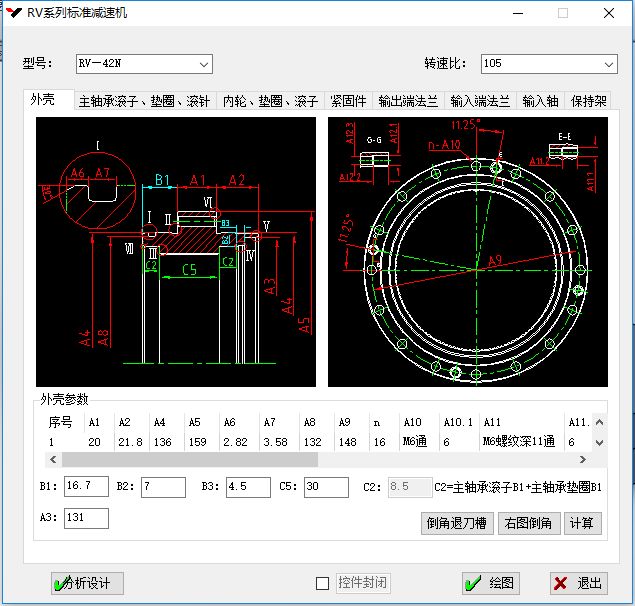This screenshot has height=606, width=635.
Task: Click the B2 input field
Action: pyautogui.click(x=163, y=487)
